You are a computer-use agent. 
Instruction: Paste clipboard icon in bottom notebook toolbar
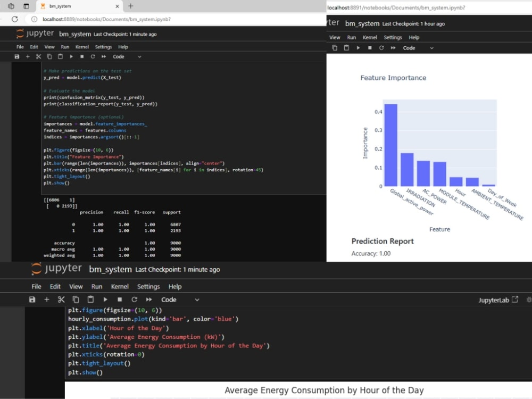point(90,300)
